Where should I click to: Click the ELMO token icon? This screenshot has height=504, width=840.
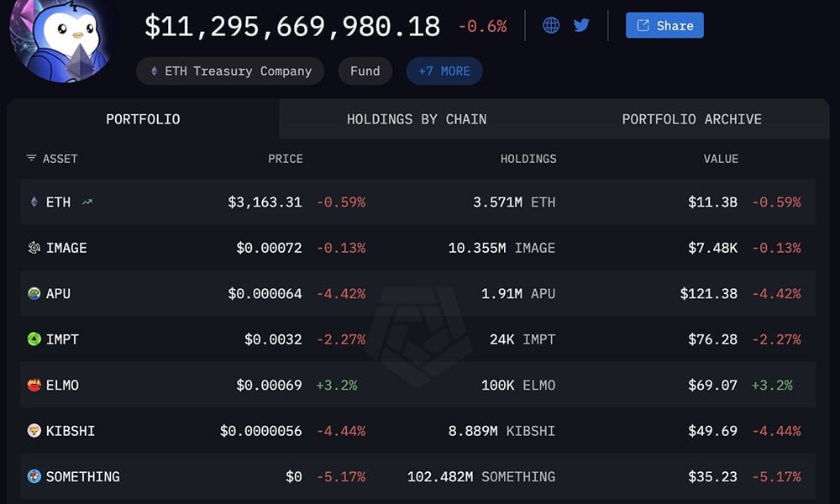tap(34, 386)
